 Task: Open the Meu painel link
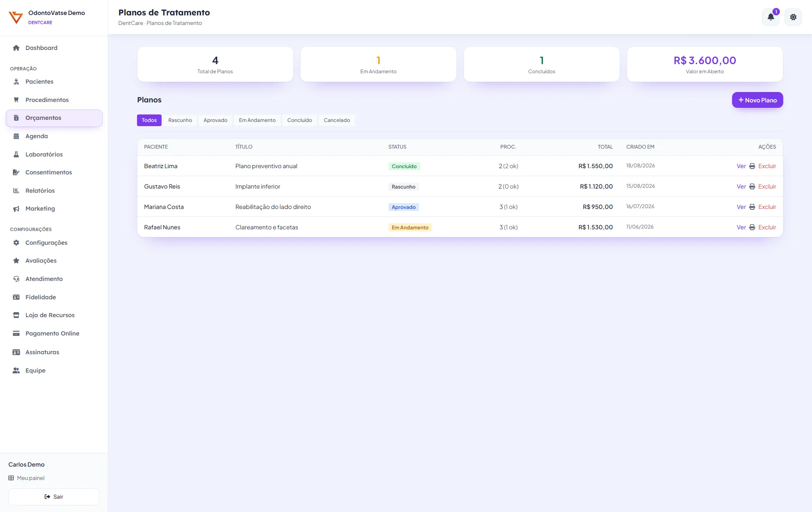[x=27, y=478]
